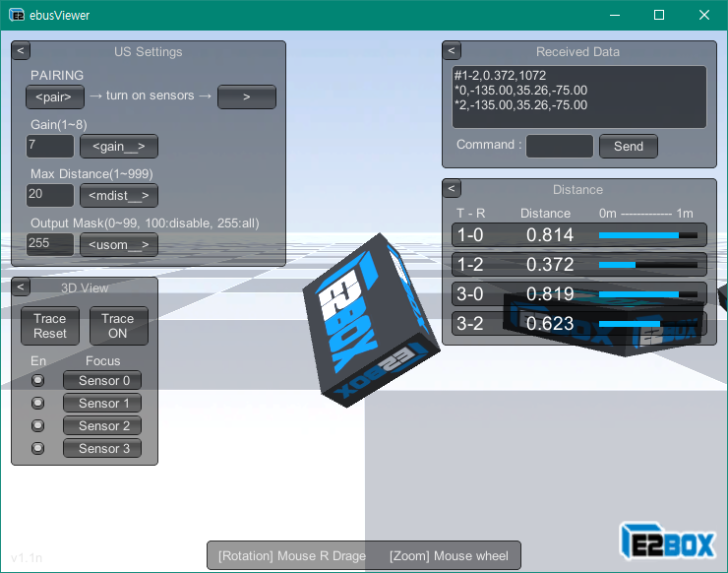Collapse the Received Data panel

click(452, 50)
